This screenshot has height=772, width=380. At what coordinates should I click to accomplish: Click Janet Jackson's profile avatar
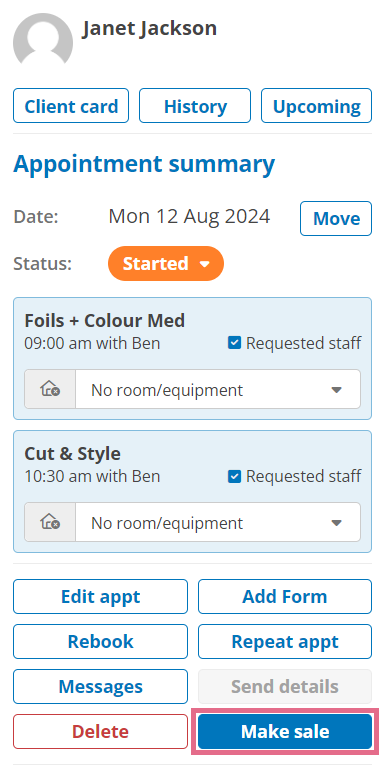pos(43,40)
